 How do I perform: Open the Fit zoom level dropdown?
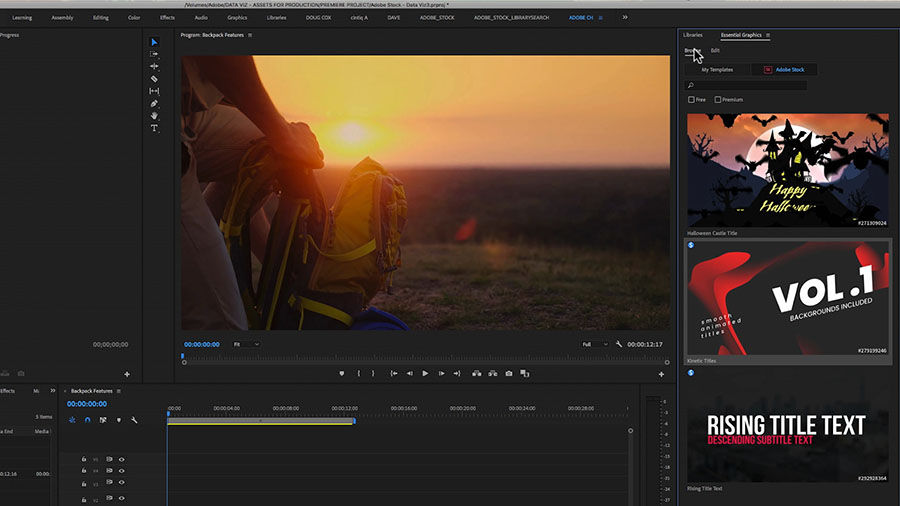click(x=246, y=344)
